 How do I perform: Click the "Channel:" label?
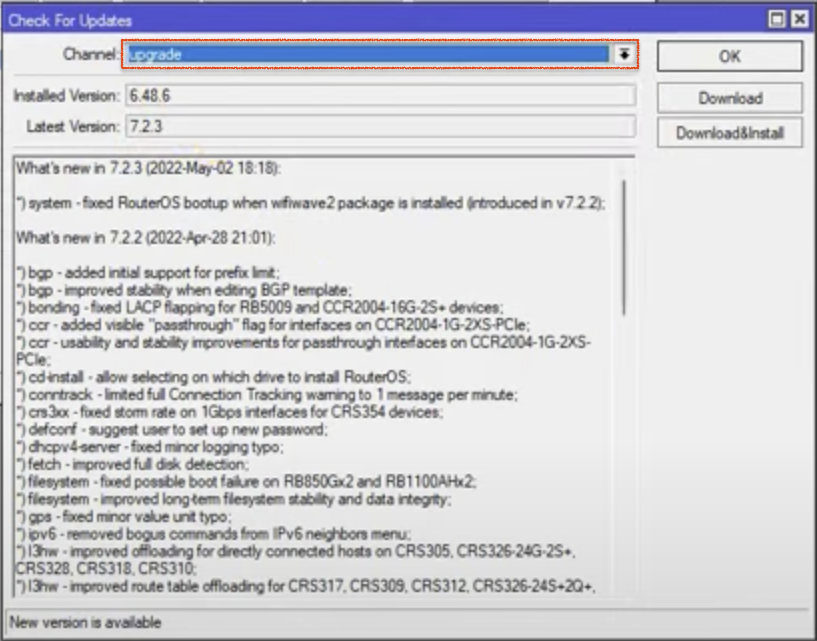[x=91, y=54]
